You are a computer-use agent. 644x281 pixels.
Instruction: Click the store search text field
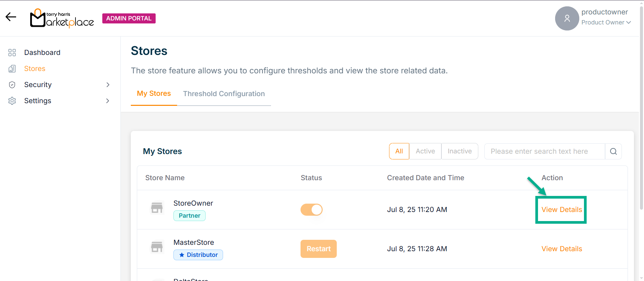(544, 151)
